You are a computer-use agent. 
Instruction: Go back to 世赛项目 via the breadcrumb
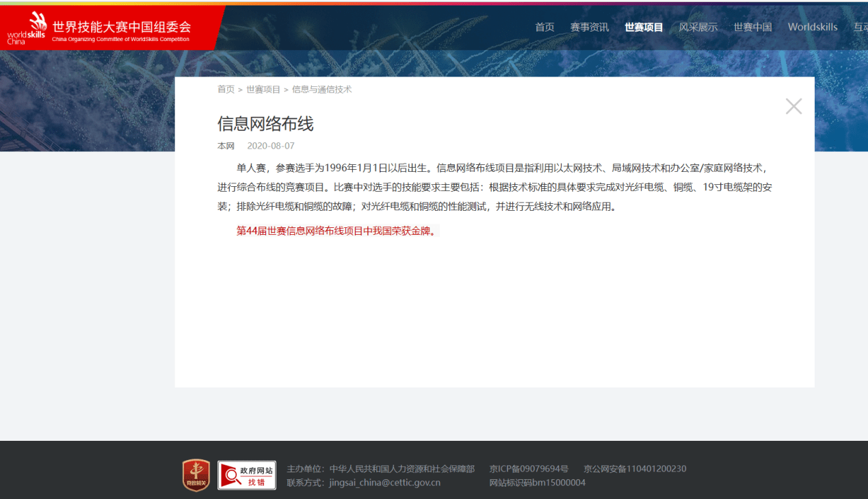263,90
